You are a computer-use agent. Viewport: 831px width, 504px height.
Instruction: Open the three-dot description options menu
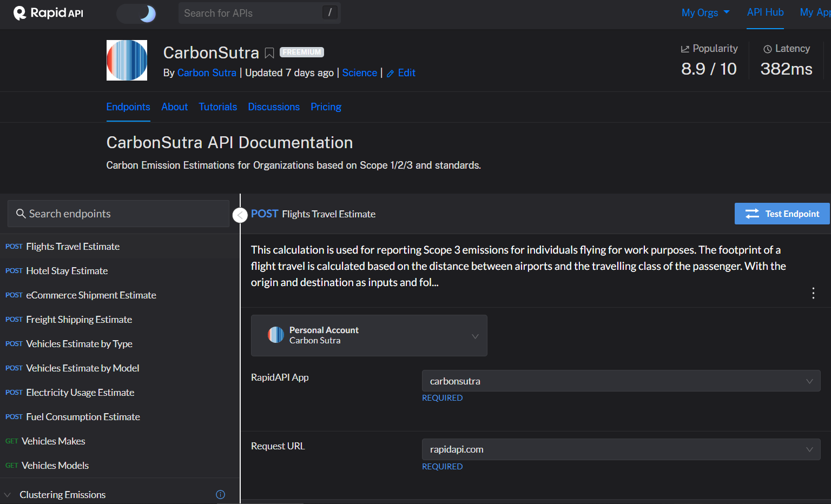click(813, 293)
